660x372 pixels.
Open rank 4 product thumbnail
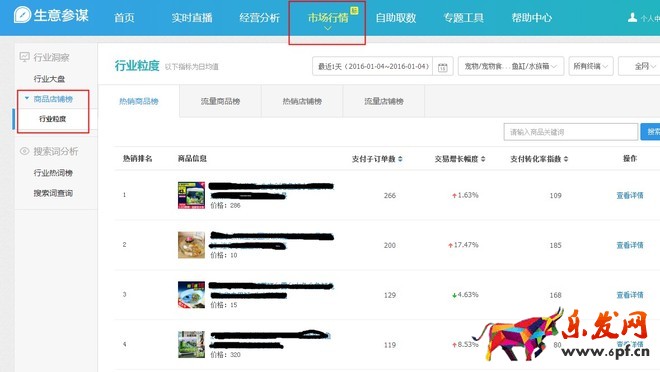pyautogui.click(x=191, y=344)
